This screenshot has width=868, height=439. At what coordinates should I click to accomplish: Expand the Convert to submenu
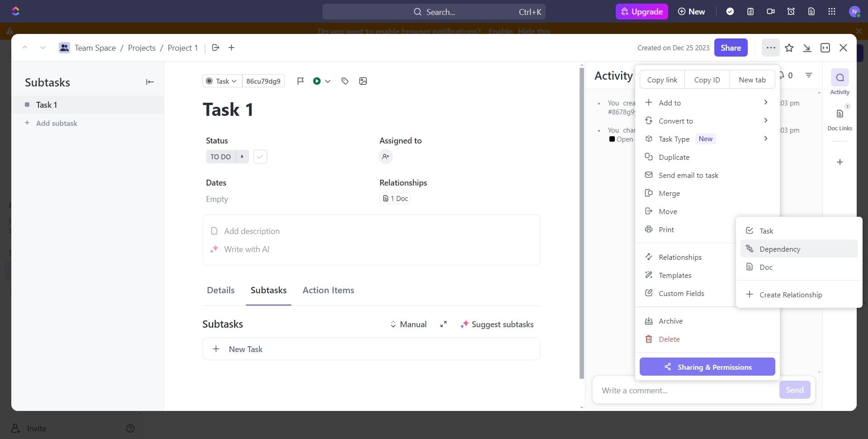point(675,120)
